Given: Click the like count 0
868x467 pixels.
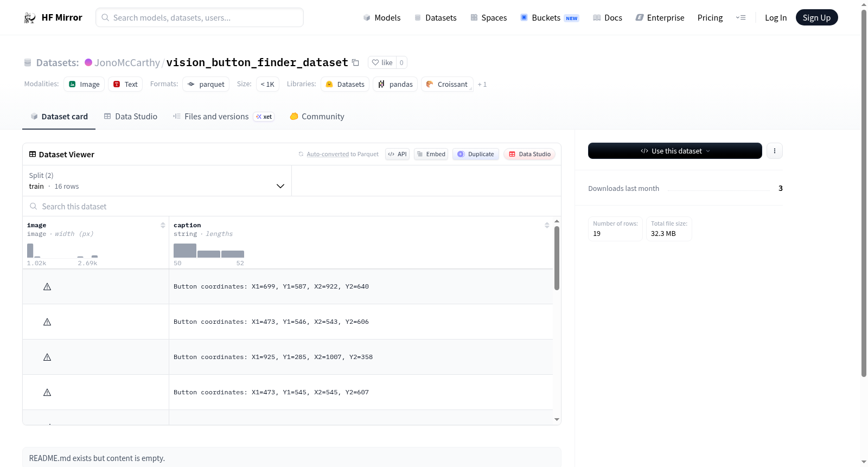Looking at the screenshot, I should (401, 62).
